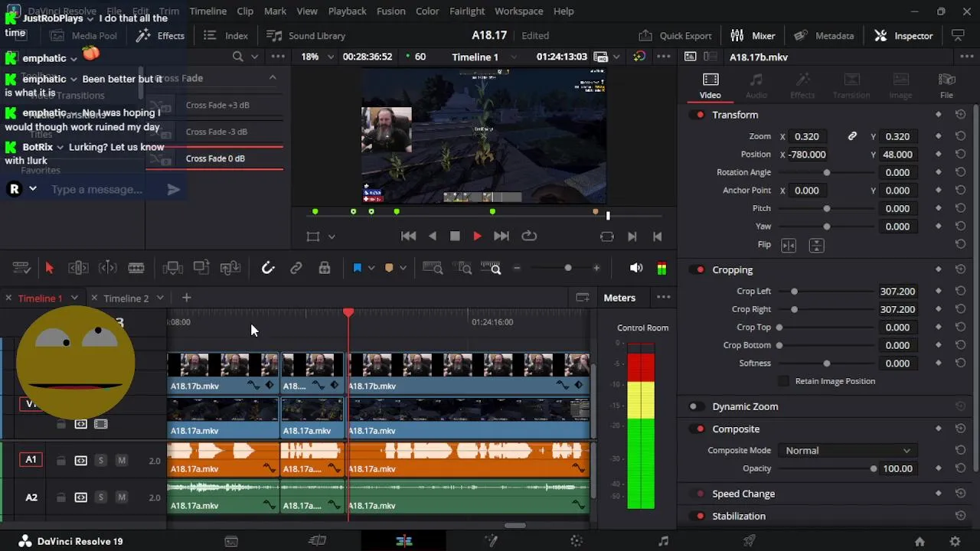The width and height of the screenshot is (980, 551).
Task: Open Timeline View Options icon
Action: (21, 268)
